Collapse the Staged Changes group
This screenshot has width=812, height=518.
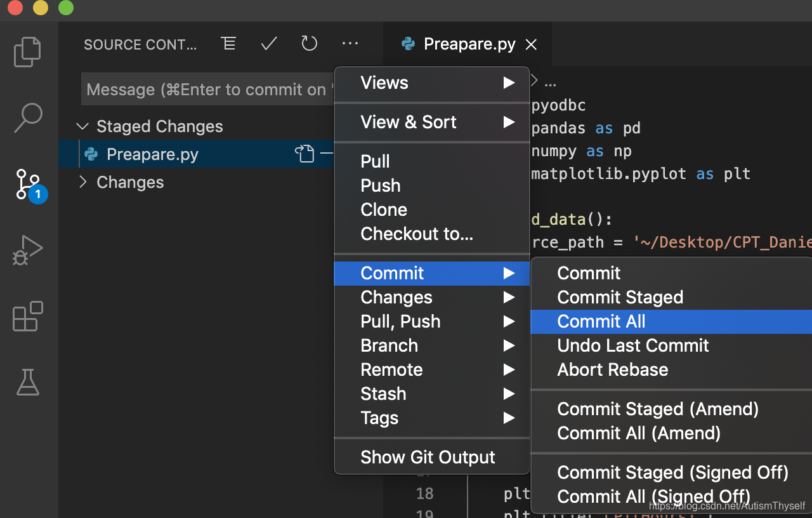pyautogui.click(x=82, y=126)
